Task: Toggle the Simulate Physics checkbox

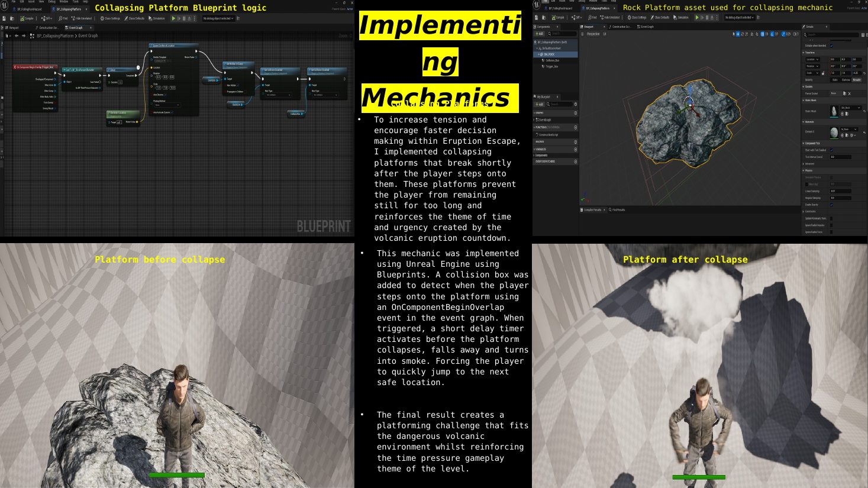Action: (x=831, y=177)
